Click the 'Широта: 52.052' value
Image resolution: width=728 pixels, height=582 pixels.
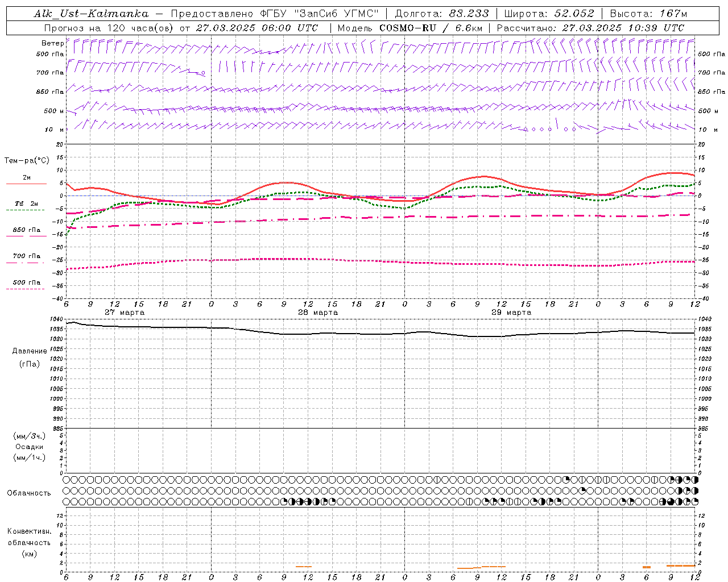[x=549, y=14]
